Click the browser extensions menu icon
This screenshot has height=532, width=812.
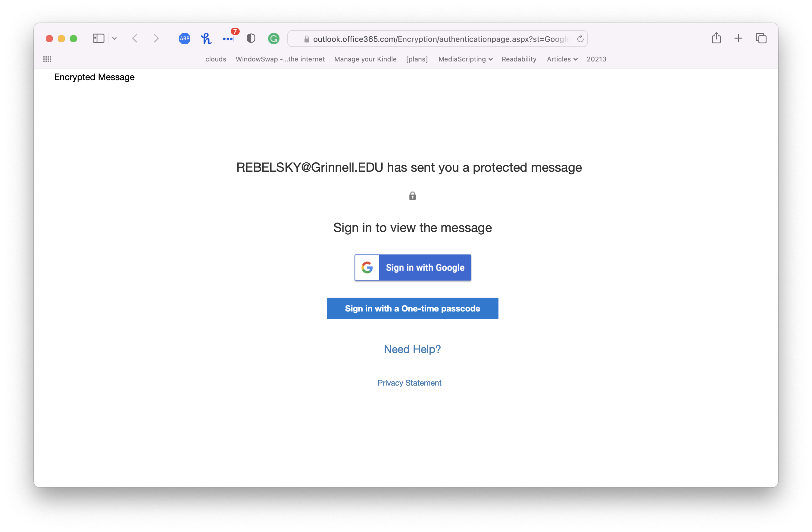pos(229,39)
